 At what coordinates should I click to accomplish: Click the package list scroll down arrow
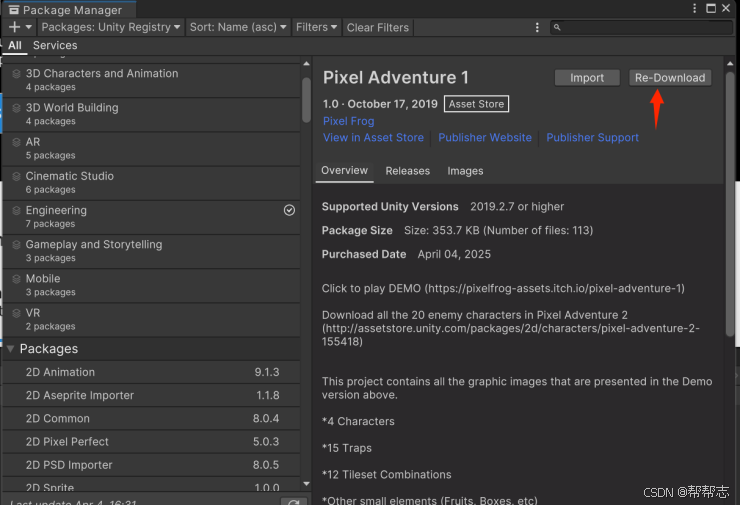click(306, 484)
